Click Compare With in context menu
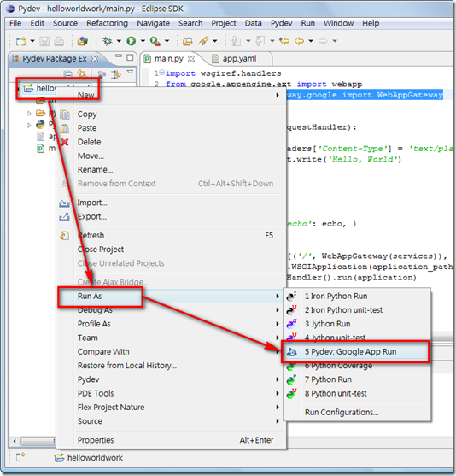The width and height of the screenshot is (456, 476). tap(103, 352)
